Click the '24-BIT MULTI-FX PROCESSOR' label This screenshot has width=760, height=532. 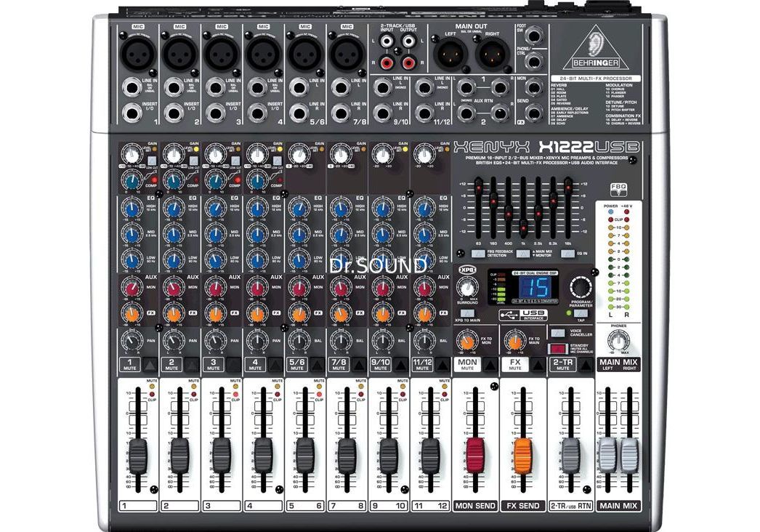point(596,78)
